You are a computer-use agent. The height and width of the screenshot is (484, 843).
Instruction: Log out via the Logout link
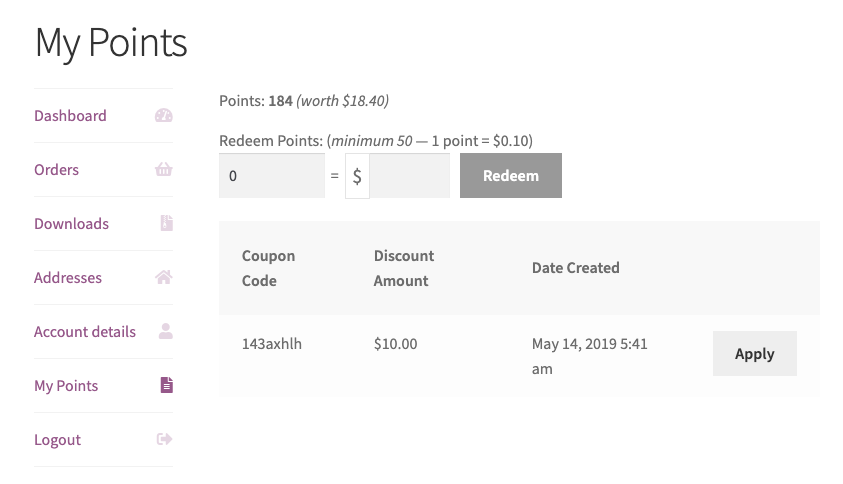(x=57, y=440)
